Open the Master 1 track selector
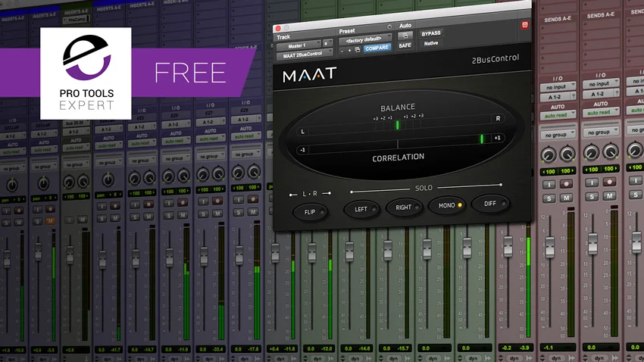The width and height of the screenshot is (644, 362). point(299,45)
